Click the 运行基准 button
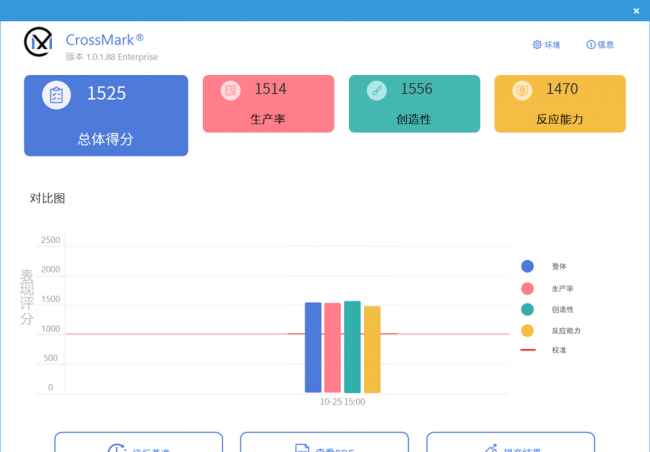 click(138, 442)
